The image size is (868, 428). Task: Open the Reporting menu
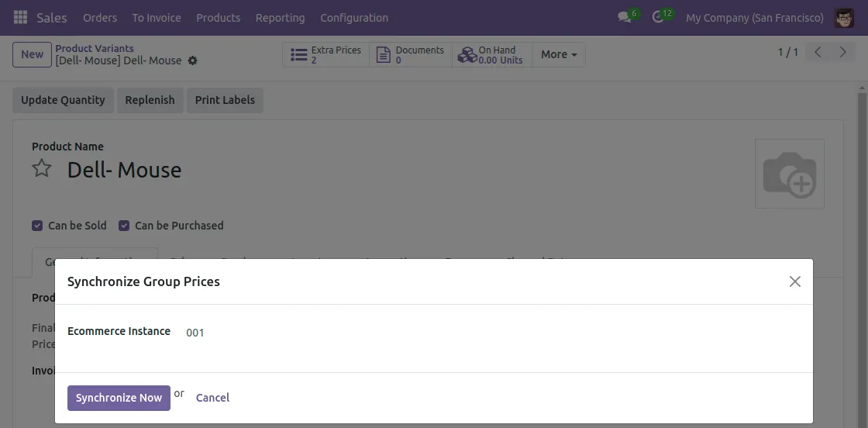click(280, 18)
